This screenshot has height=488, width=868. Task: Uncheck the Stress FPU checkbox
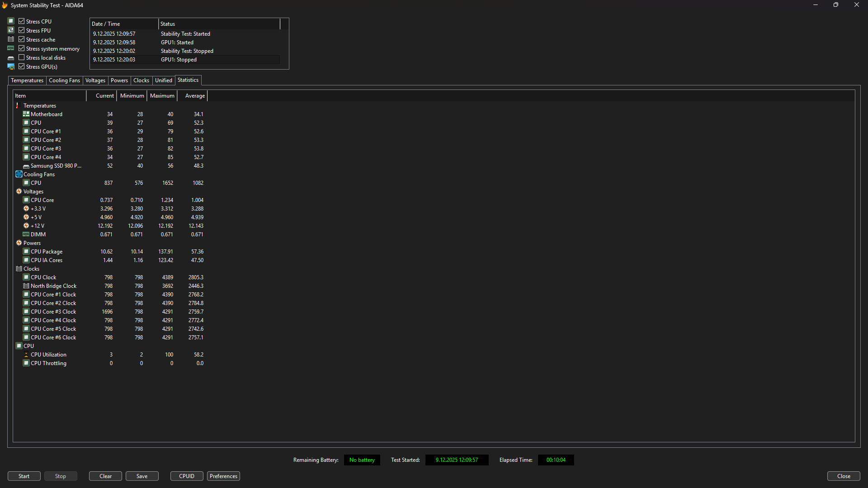21,30
